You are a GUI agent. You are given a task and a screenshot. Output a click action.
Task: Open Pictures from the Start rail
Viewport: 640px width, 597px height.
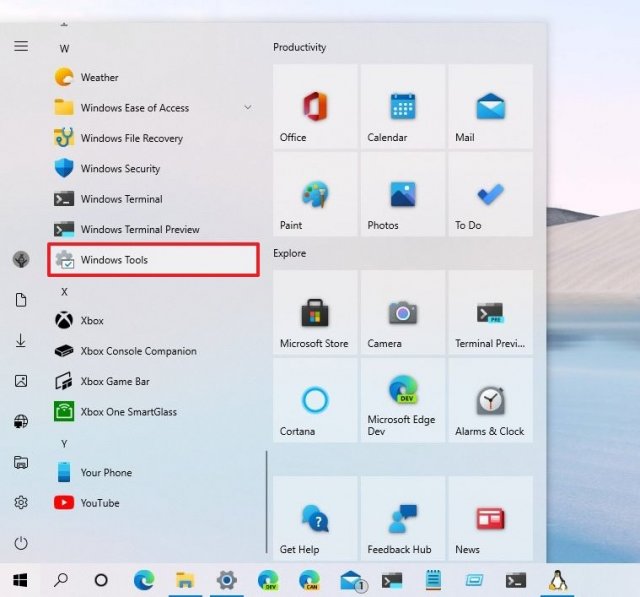[x=21, y=381]
